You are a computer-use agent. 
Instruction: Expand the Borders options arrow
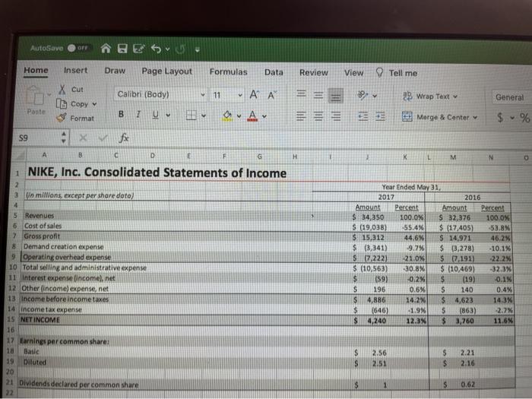pyautogui.click(x=203, y=116)
